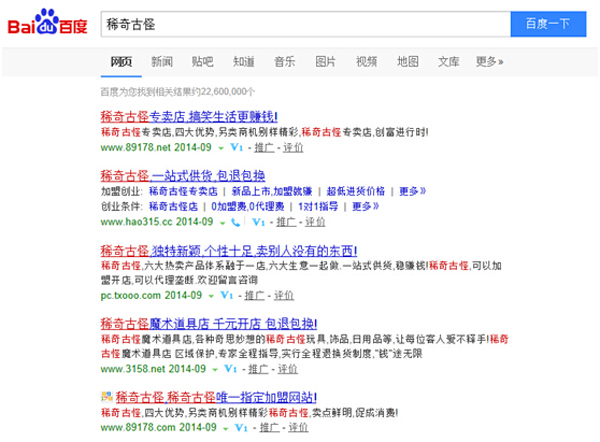Click 推广 link in pc.txooo.com row

(x=254, y=295)
